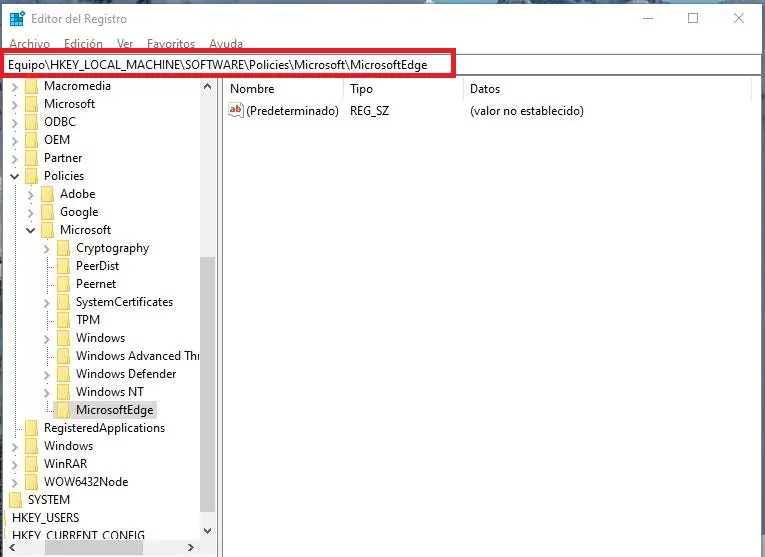Expand the Windows Defender key
This screenshot has height=557, width=765.
[x=47, y=375]
